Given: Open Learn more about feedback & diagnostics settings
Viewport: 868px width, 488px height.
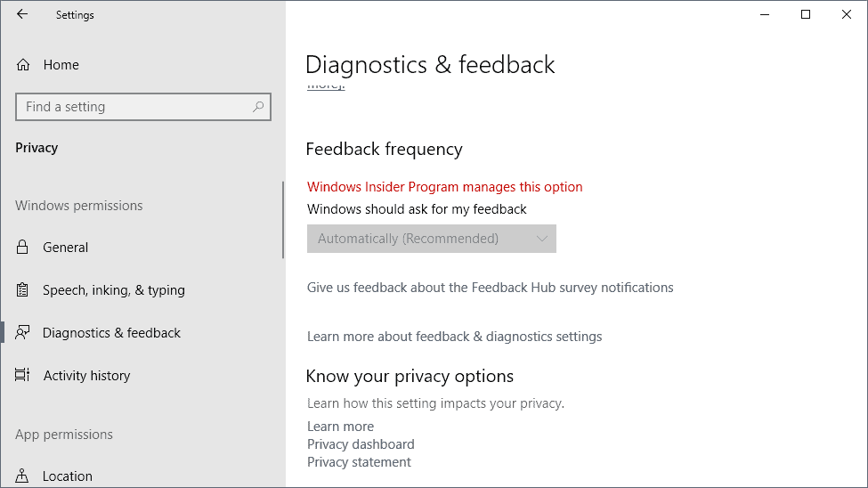Looking at the screenshot, I should click(x=454, y=337).
